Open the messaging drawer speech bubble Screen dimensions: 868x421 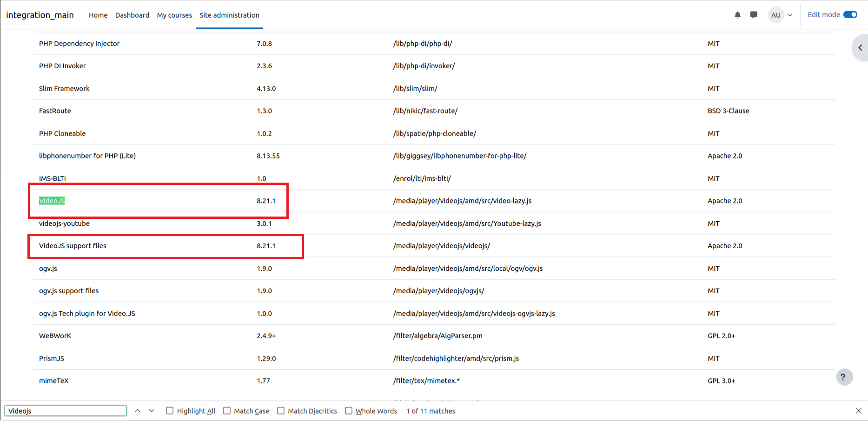[754, 15]
